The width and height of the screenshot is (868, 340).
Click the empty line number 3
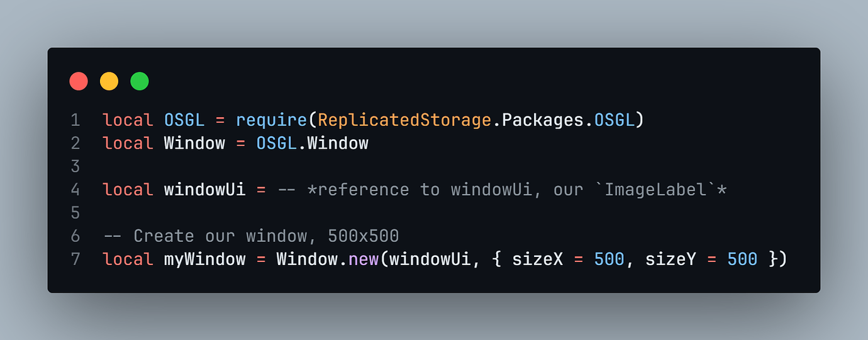(x=75, y=166)
